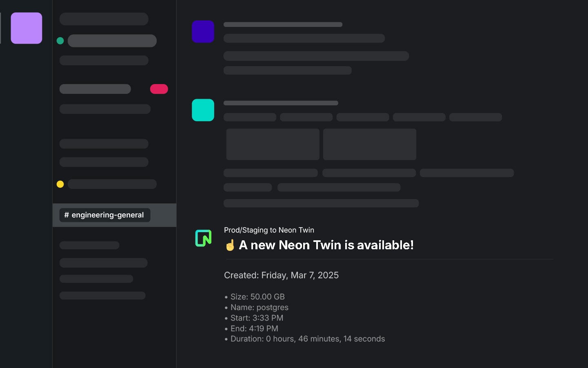Open the Prod/Staging to Neon Twin bot profile
The height and width of the screenshot is (368, 588).
point(269,230)
